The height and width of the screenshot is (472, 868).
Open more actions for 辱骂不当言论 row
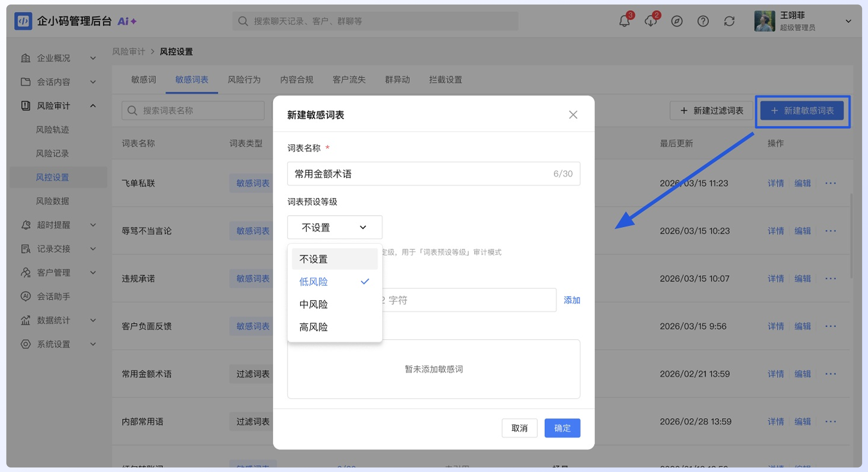pyautogui.click(x=830, y=231)
